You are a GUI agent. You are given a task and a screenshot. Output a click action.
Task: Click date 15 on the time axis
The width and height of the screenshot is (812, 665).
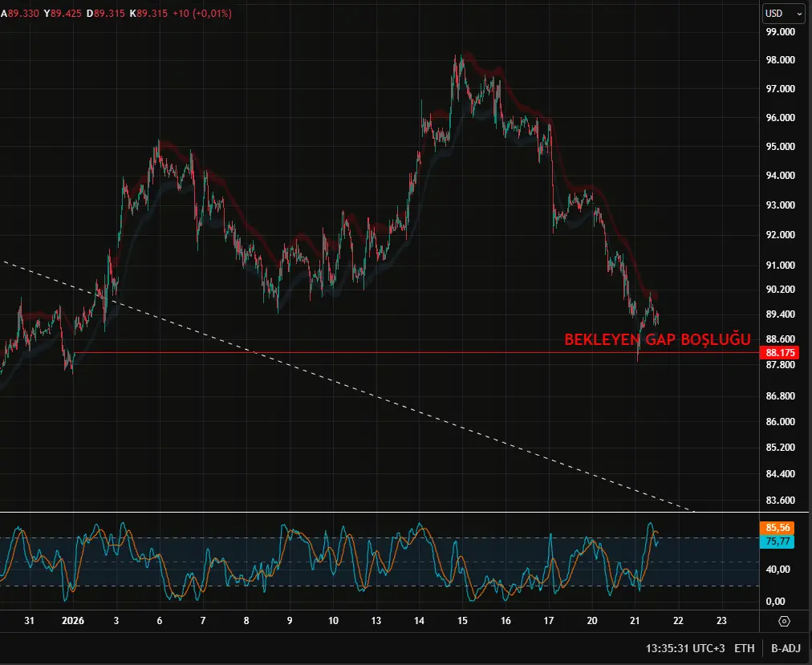pyautogui.click(x=461, y=621)
